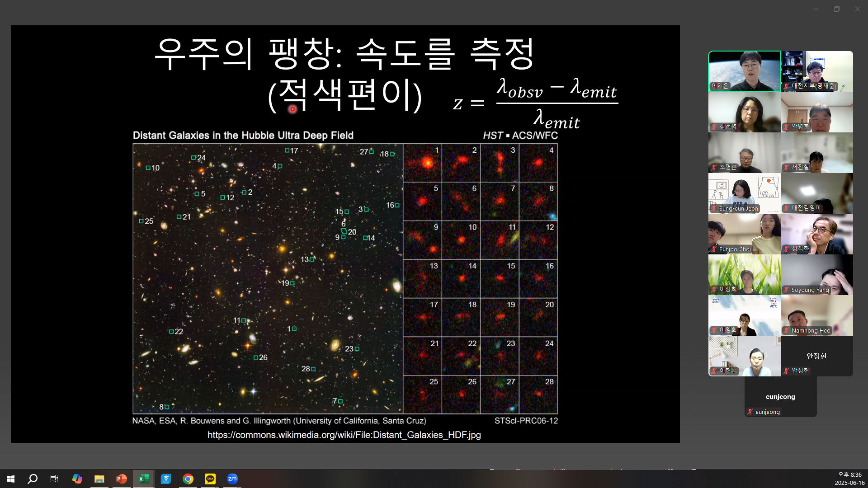Open KakaoTalk from the taskbar
Screen dimensions: 868x488
[210, 479]
